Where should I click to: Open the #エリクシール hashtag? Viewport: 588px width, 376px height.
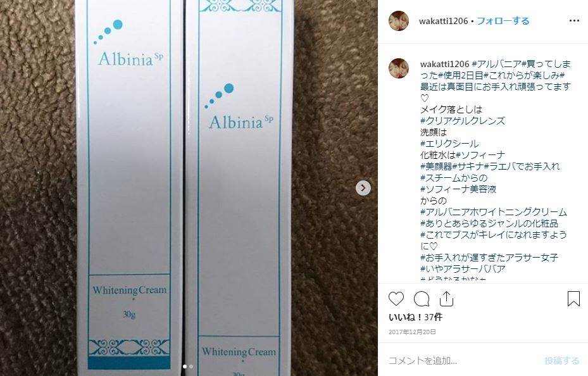coord(449,144)
